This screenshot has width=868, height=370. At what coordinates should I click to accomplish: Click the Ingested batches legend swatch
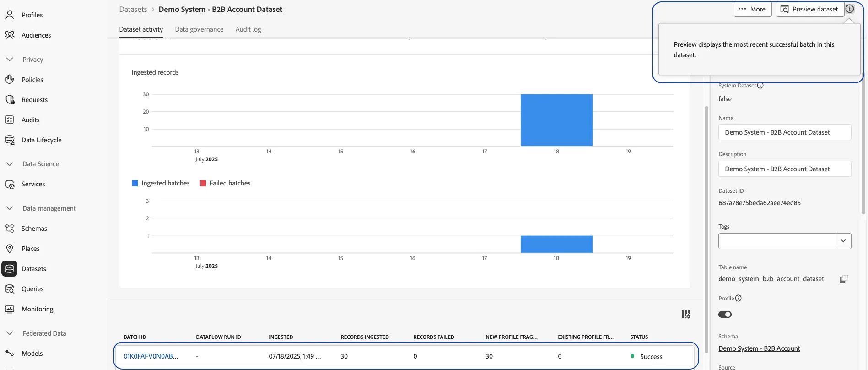135,183
